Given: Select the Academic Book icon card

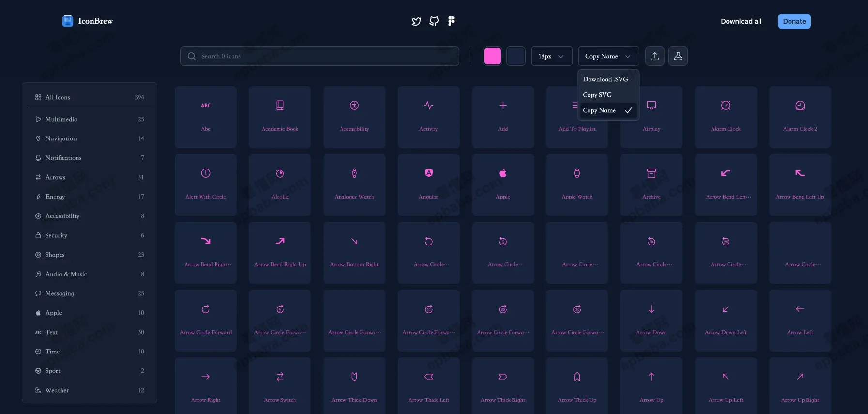Looking at the screenshot, I should (280, 117).
